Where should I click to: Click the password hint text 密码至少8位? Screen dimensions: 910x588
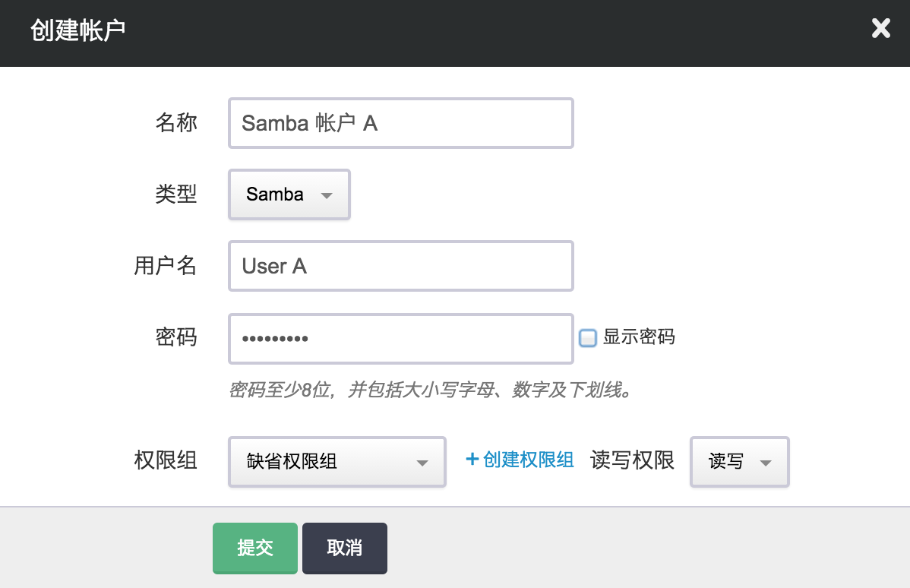tap(431, 390)
